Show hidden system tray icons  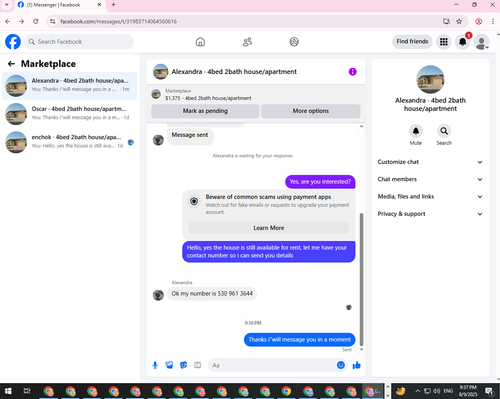(x=418, y=391)
